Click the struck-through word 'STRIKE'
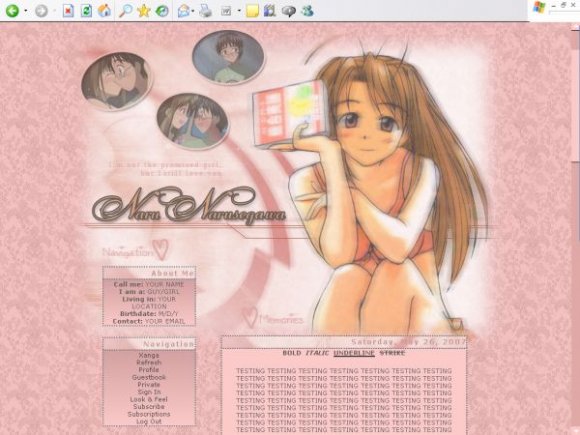 [x=392, y=353]
